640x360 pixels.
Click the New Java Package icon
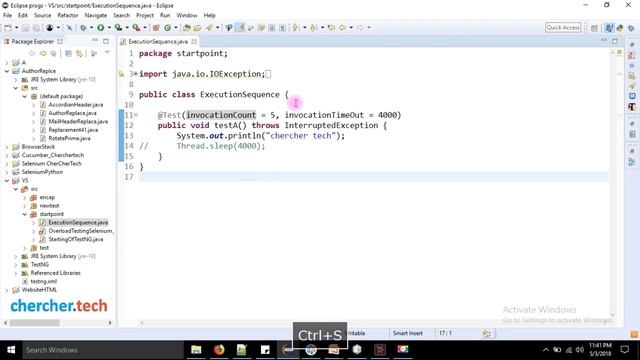click(x=156, y=28)
